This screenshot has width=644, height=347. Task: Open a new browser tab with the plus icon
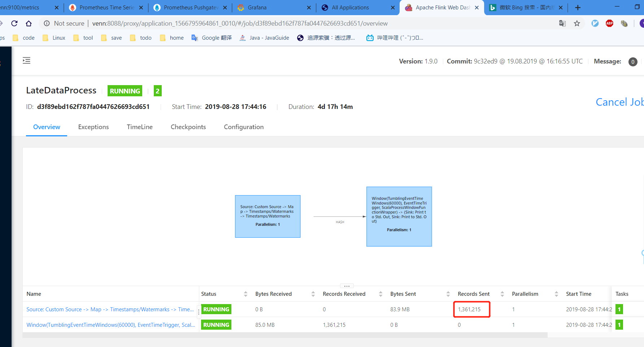(x=578, y=8)
